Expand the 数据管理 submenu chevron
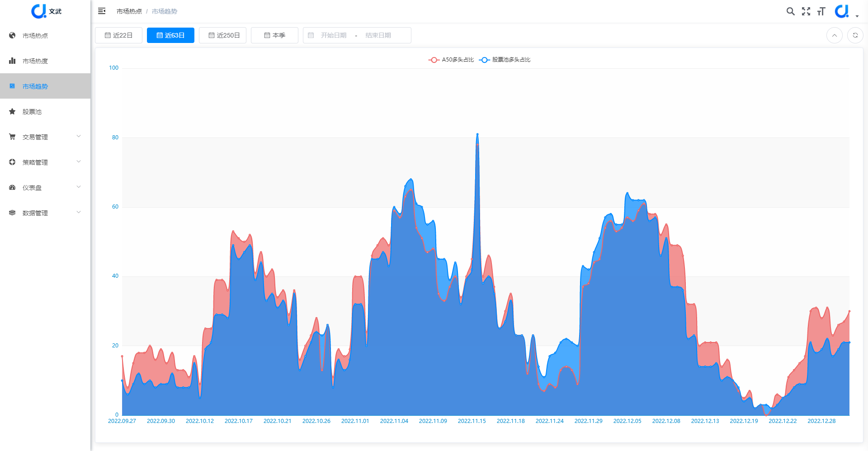 pos(79,212)
